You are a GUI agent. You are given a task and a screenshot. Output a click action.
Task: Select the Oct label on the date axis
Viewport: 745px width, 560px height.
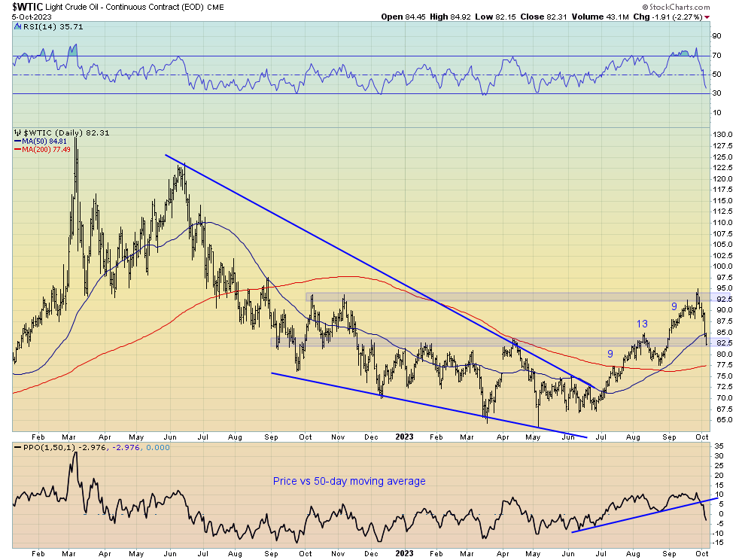coord(702,437)
